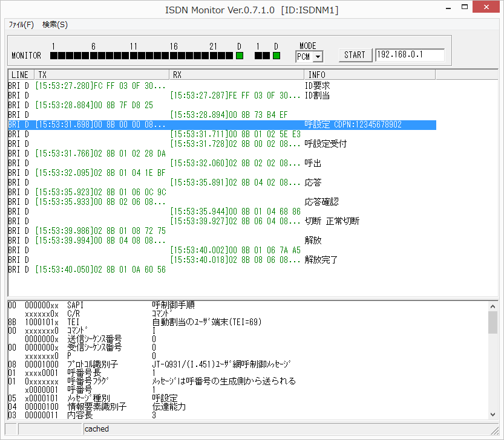Click the RX column header
This screenshot has width=504, height=440.
(x=237, y=75)
